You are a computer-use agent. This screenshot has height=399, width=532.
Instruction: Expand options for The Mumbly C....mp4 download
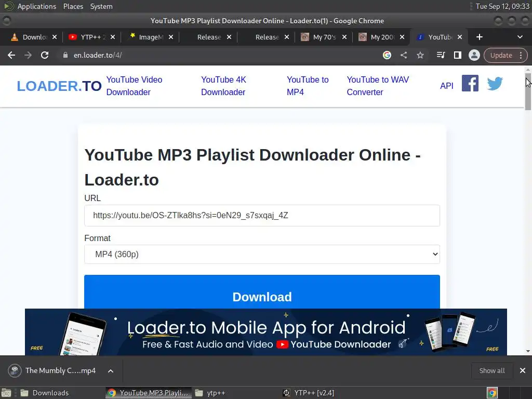(111, 371)
